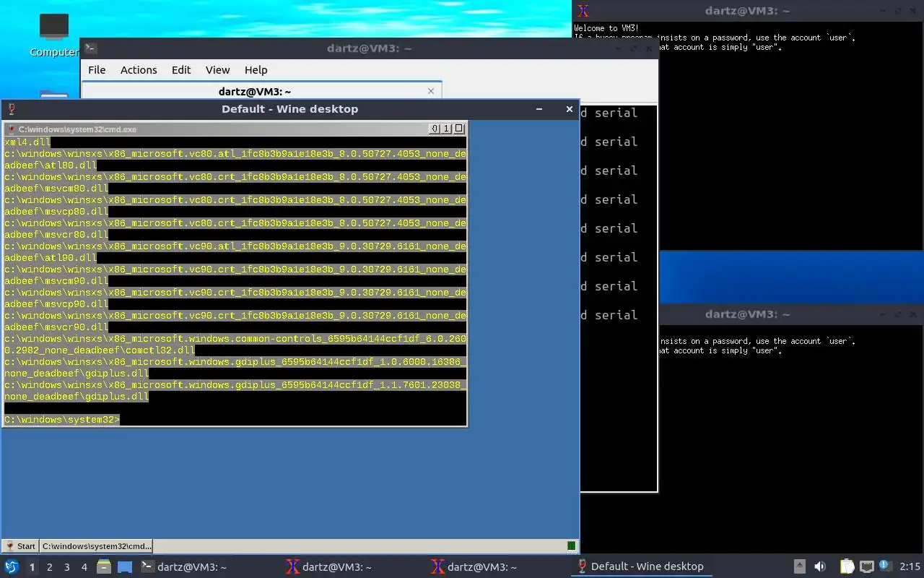924x578 pixels.
Task: Click the notification tray icon with the blue badge
Action: [x=886, y=566]
